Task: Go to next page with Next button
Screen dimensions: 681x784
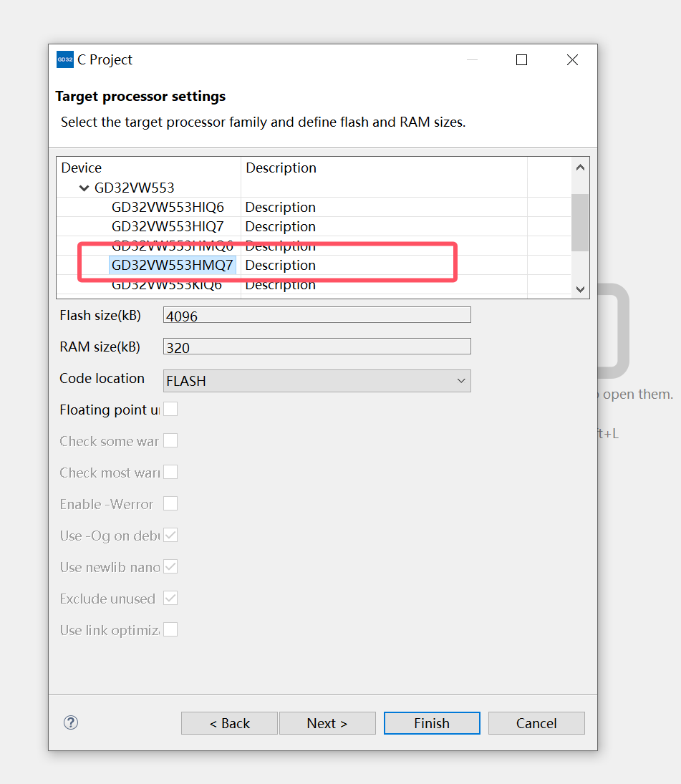Action: point(327,723)
